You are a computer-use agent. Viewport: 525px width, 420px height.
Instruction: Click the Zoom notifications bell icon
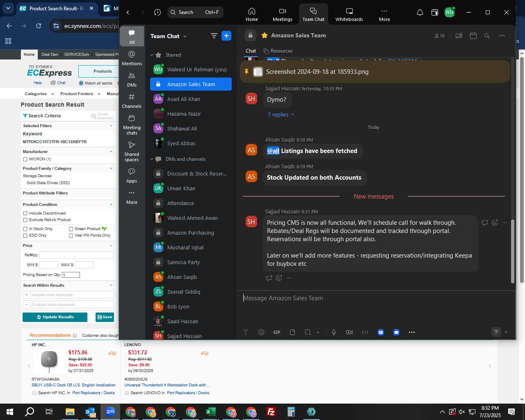pyautogui.click(x=420, y=12)
